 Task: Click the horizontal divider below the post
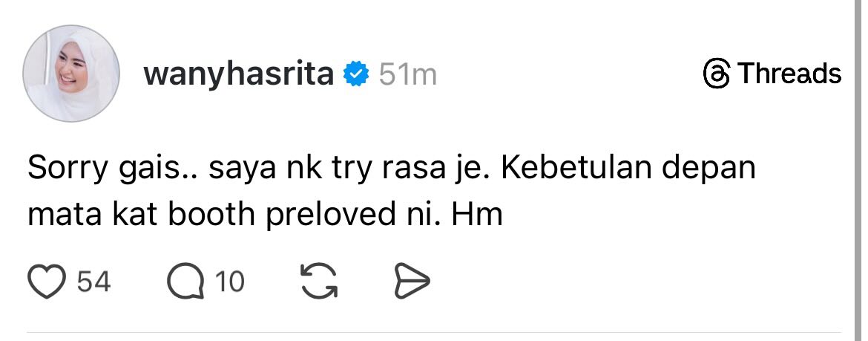434,332
